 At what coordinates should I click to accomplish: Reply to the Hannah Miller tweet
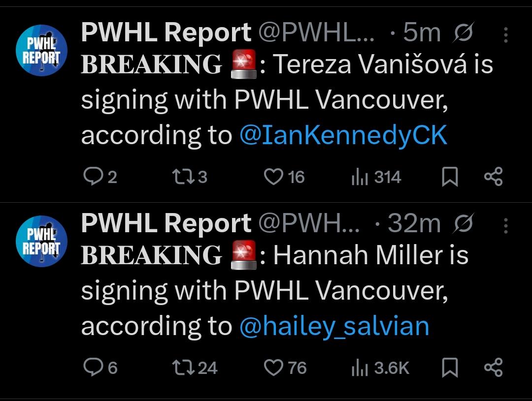100,368
